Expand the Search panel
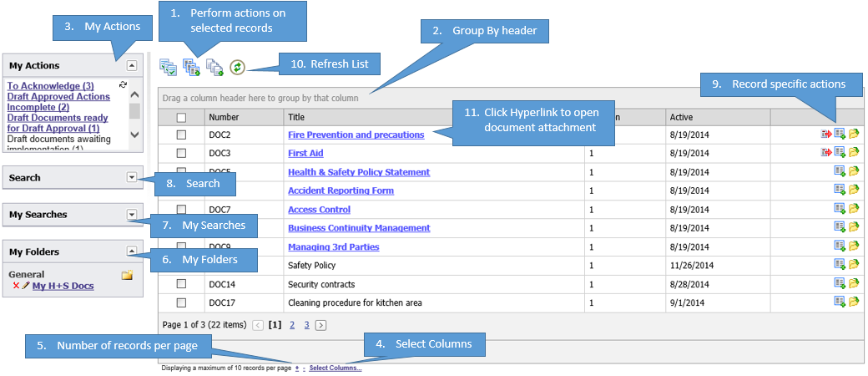Image resolution: width=868 pixels, height=376 pixels. 131,177
